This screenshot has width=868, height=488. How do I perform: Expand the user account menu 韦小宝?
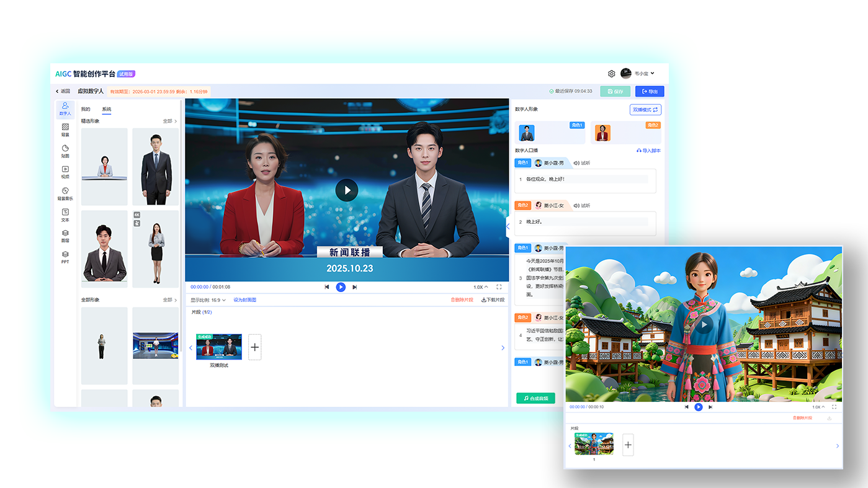point(638,74)
